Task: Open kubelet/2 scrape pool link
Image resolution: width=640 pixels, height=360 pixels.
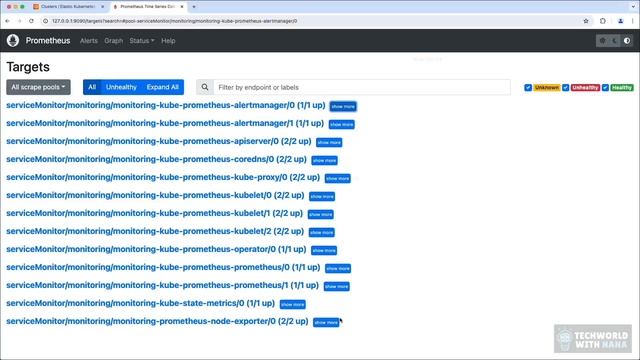Action: coord(155,231)
